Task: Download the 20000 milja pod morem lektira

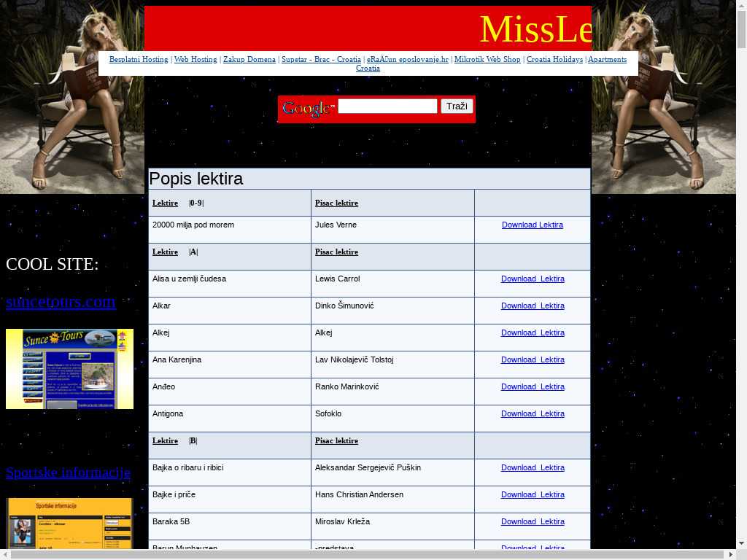Action: coord(533,225)
